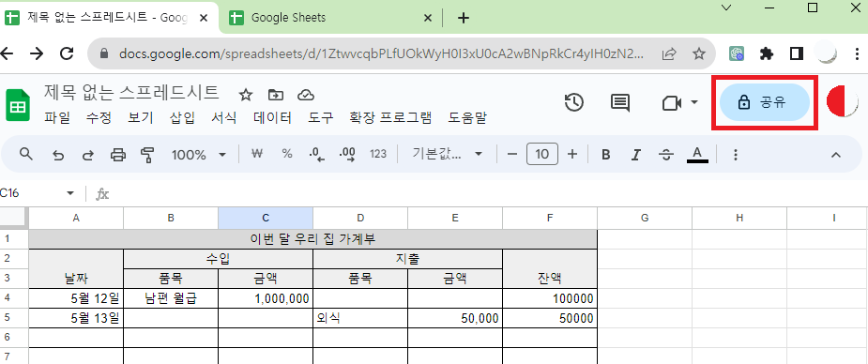Open more toolbar options (three dots)

click(x=735, y=155)
